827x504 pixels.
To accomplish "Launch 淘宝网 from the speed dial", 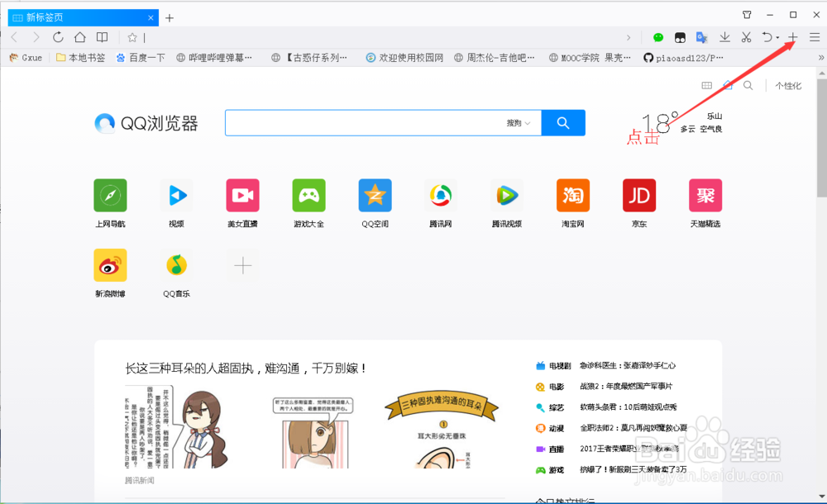I will click(x=573, y=195).
